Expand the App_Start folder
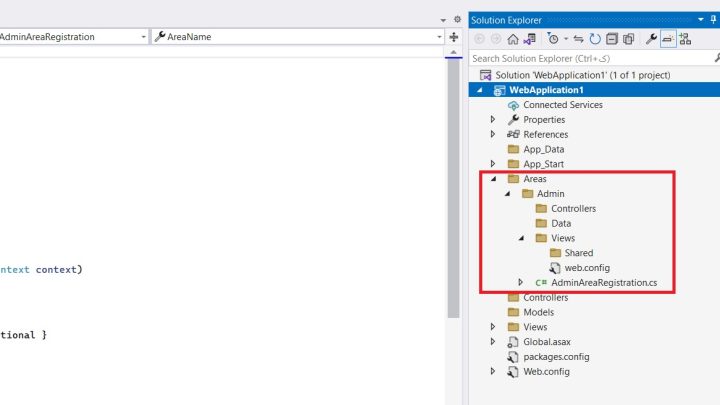The height and width of the screenshot is (405, 720). click(493, 164)
